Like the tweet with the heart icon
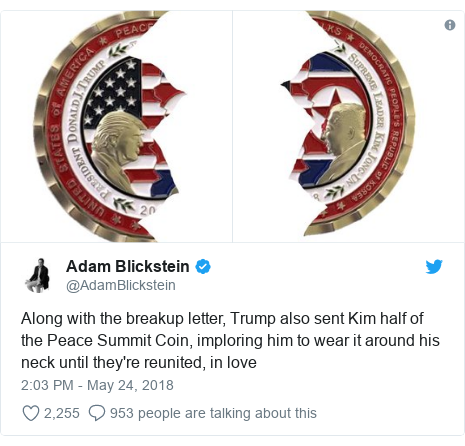The width and height of the screenshot is (465, 446). tap(31, 413)
